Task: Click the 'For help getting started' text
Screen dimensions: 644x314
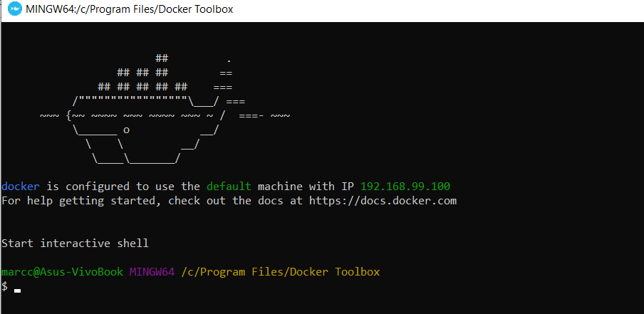Action: [81, 201]
